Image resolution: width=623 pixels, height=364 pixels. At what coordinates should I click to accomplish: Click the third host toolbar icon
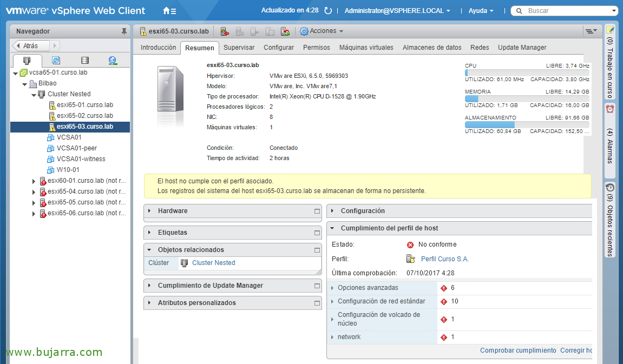255,31
